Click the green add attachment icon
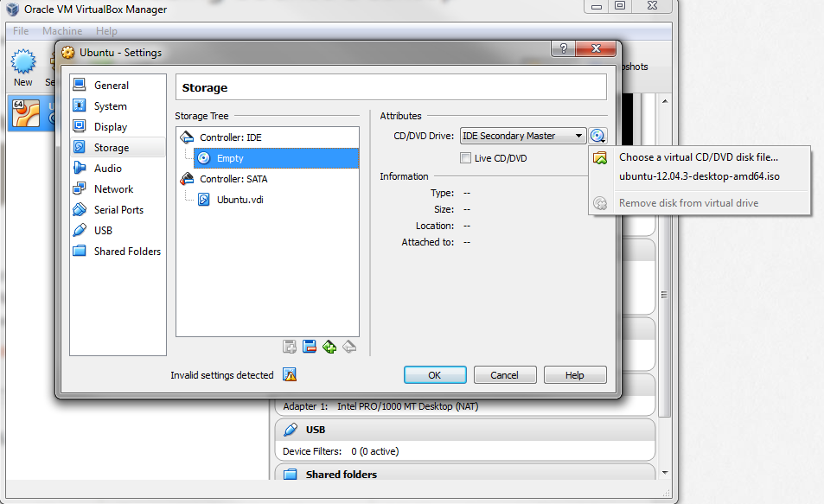The width and height of the screenshot is (824, 504). (x=329, y=347)
